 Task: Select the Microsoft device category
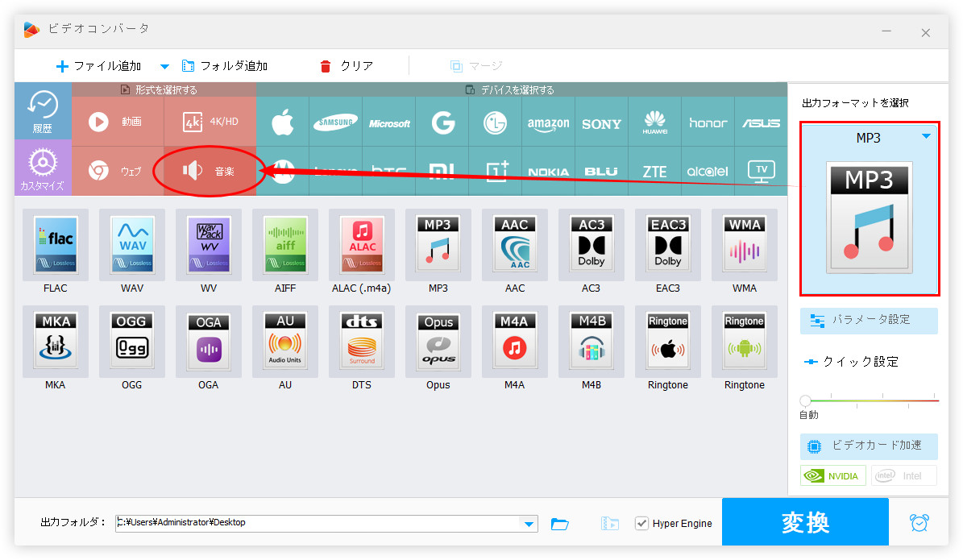(389, 122)
